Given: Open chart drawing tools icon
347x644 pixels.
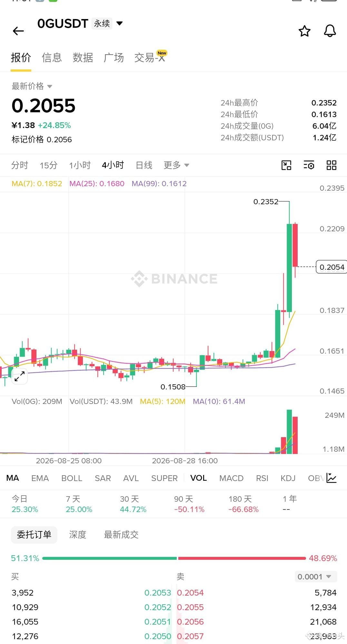Looking at the screenshot, I should pyautogui.click(x=286, y=165).
